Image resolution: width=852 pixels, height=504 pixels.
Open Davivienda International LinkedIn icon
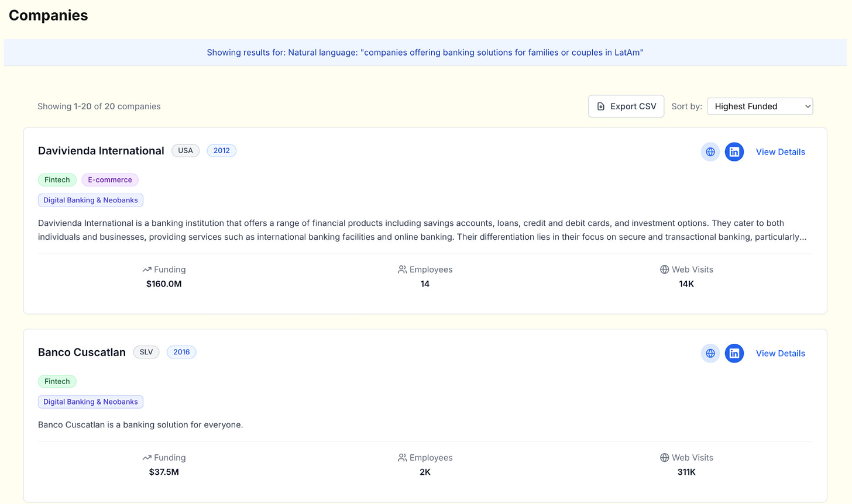pos(734,152)
